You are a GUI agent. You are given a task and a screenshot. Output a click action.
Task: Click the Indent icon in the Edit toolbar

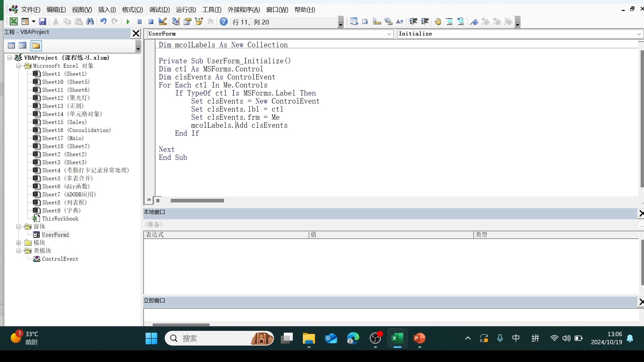coord(413,22)
